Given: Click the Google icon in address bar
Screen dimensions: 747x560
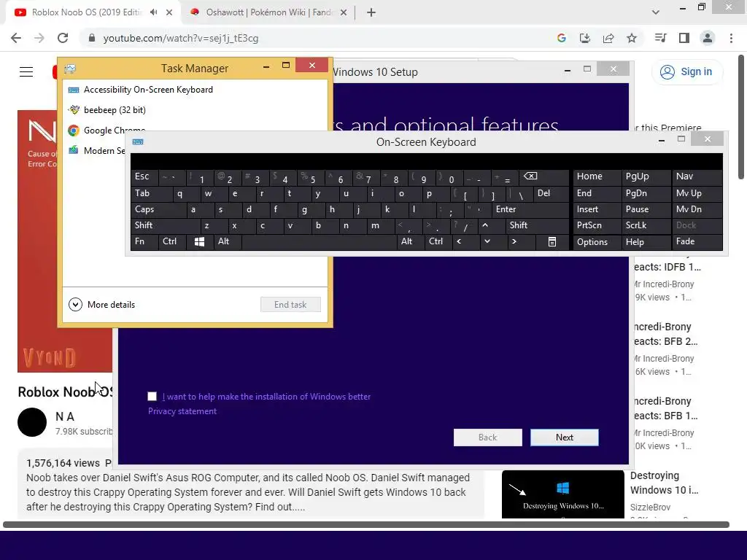Looking at the screenshot, I should pyautogui.click(x=562, y=38).
